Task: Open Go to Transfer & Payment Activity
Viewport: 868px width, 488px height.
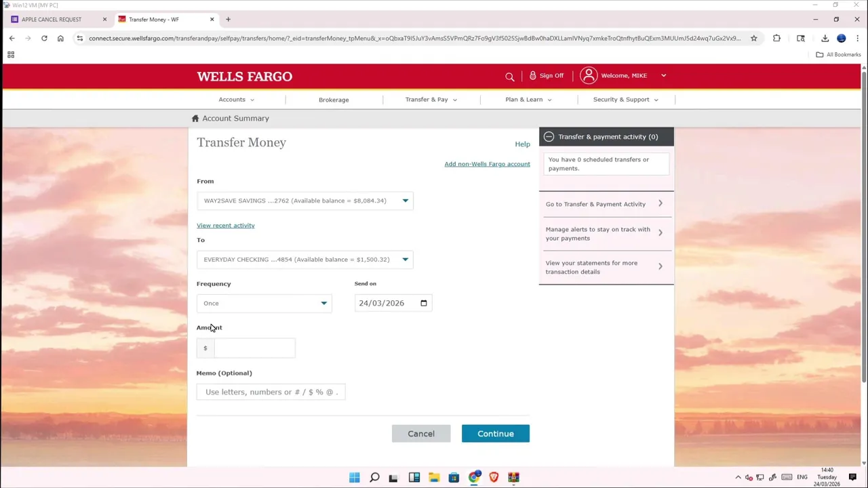Action: pos(606,204)
